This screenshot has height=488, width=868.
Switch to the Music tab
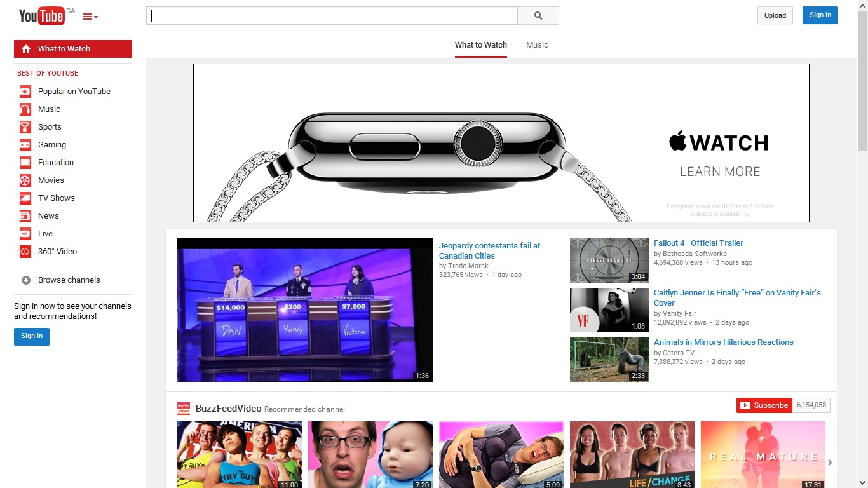(x=537, y=45)
